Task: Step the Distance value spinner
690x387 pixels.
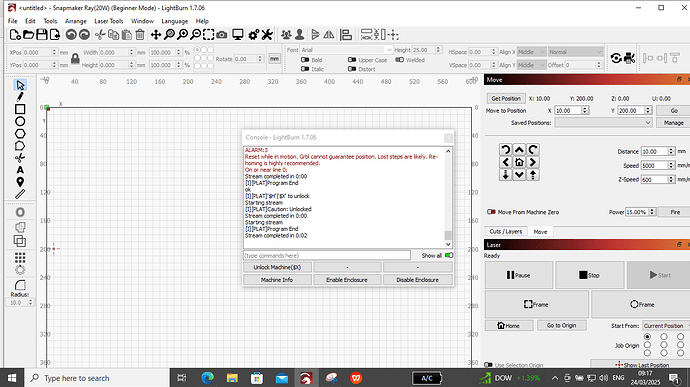Action: pos(672,151)
